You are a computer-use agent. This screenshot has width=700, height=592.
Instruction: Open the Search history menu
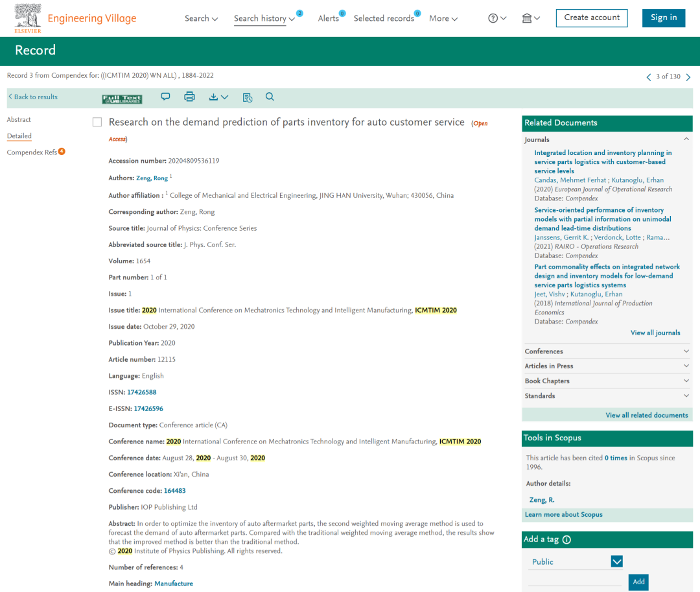(264, 18)
